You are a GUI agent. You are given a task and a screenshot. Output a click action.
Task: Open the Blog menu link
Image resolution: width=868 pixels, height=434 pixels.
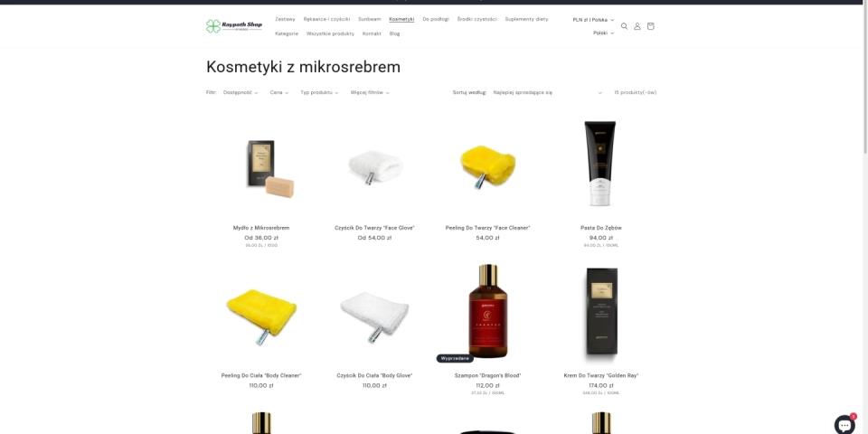pyautogui.click(x=394, y=33)
